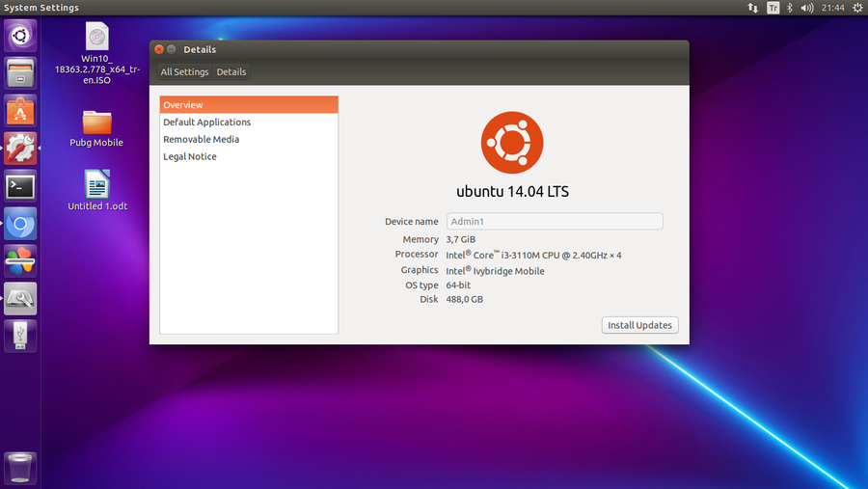Click the graphics value Ivybridge Mobile
868x489 pixels.
[x=495, y=271]
